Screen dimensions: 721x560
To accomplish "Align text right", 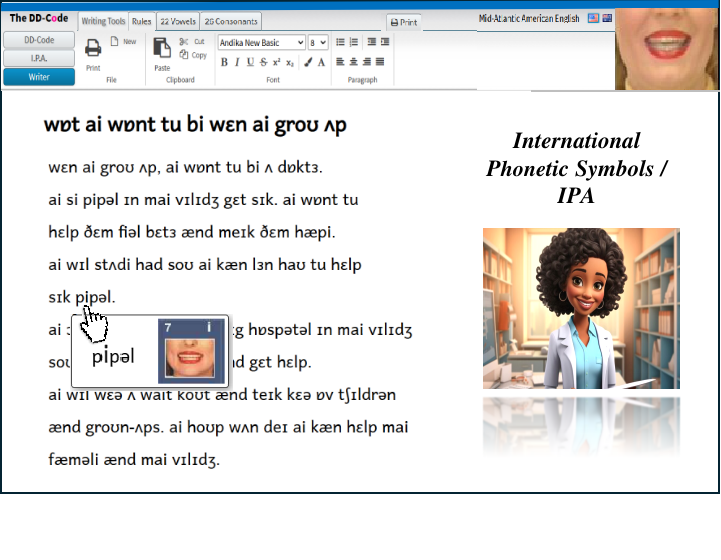I will coord(367,62).
